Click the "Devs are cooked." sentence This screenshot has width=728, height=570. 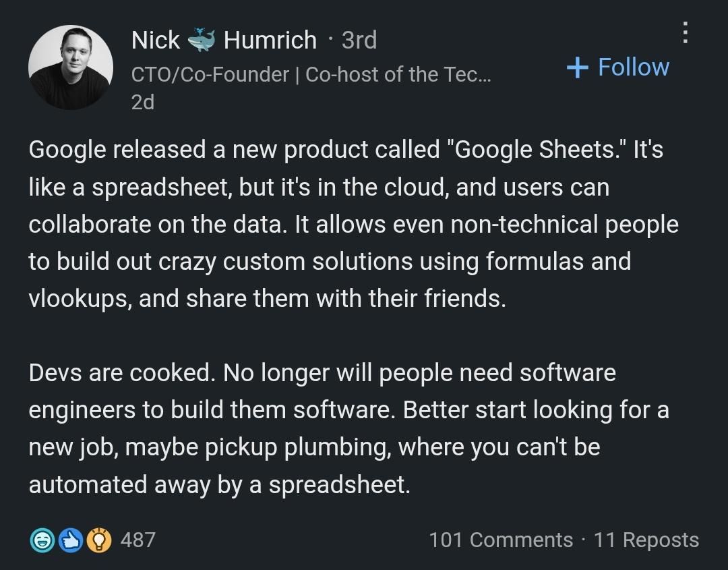coord(122,372)
